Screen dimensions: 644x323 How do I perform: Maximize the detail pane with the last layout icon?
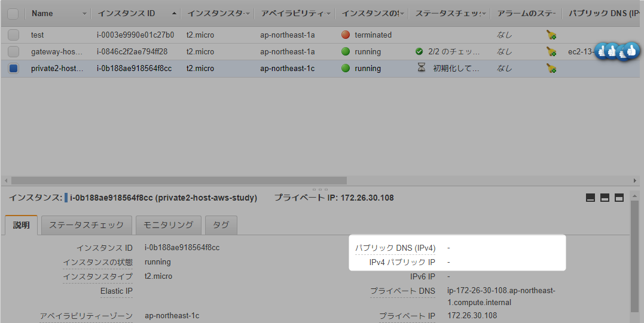pyautogui.click(x=619, y=198)
